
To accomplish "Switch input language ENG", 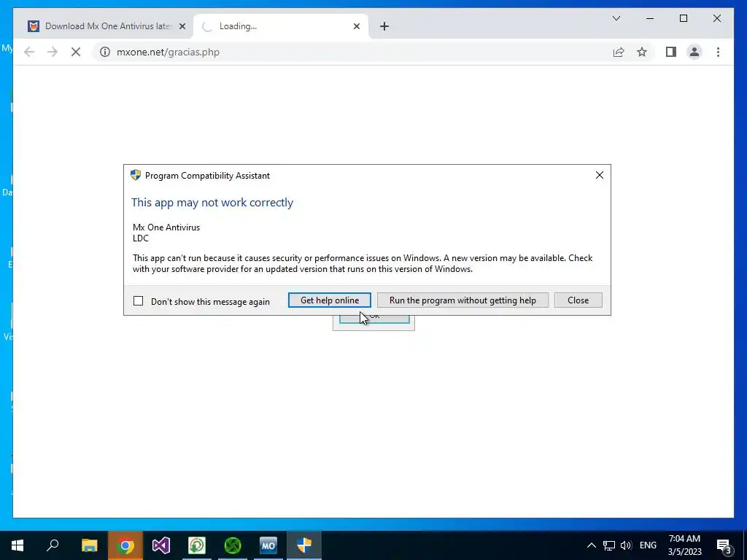I will pos(648,545).
